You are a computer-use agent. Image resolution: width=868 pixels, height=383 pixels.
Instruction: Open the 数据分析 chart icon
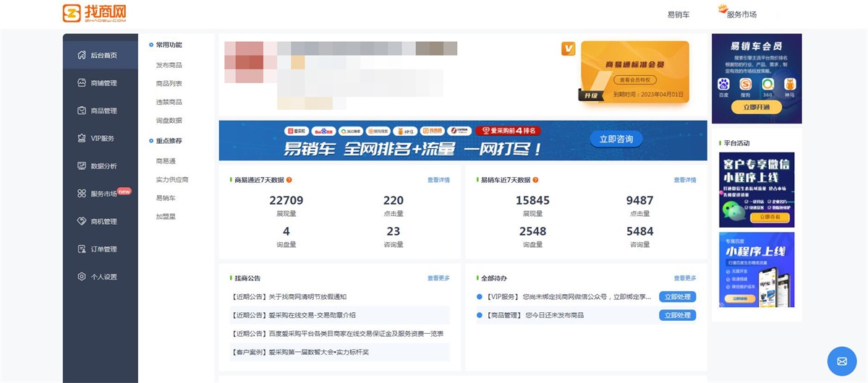[82, 166]
